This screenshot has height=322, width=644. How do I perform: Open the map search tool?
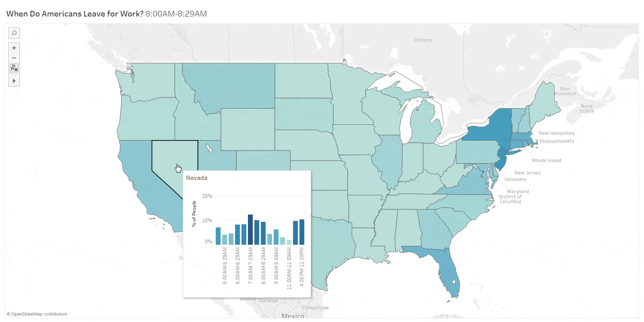tap(14, 33)
